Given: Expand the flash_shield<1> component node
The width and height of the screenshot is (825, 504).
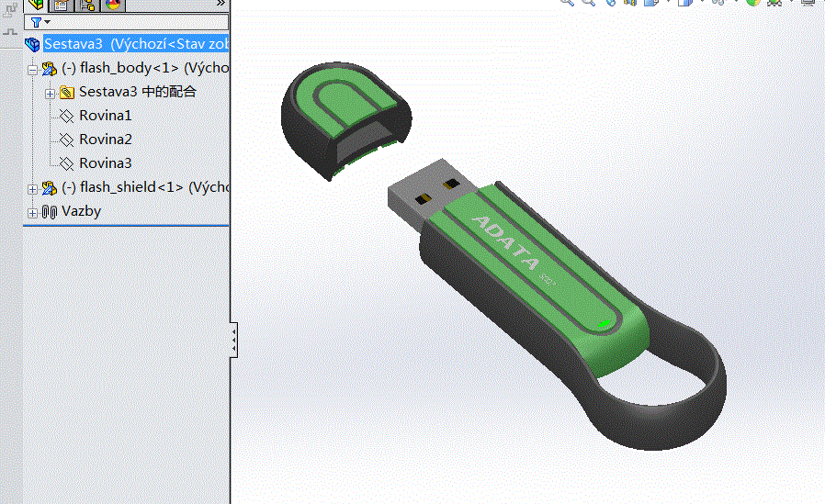Looking at the screenshot, I should [x=33, y=189].
